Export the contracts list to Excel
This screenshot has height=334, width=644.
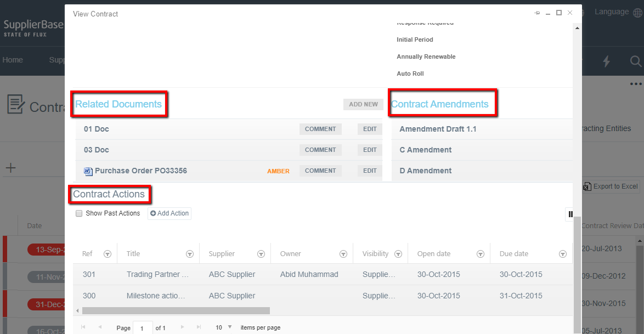(610, 186)
